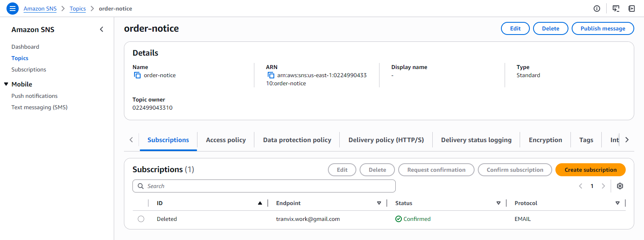Open the Delivery status logging tab
Screen dimensions: 644x240
[476, 140]
